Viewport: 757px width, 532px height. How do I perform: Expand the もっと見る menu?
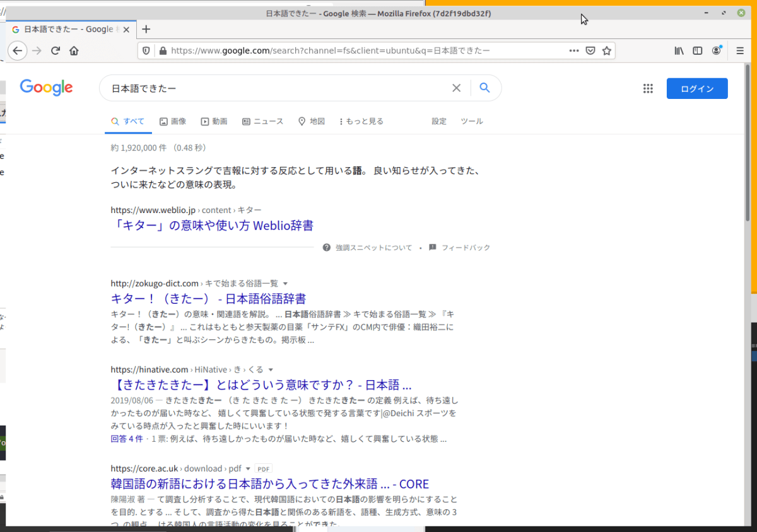pyautogui.click(x=361, y=121)
